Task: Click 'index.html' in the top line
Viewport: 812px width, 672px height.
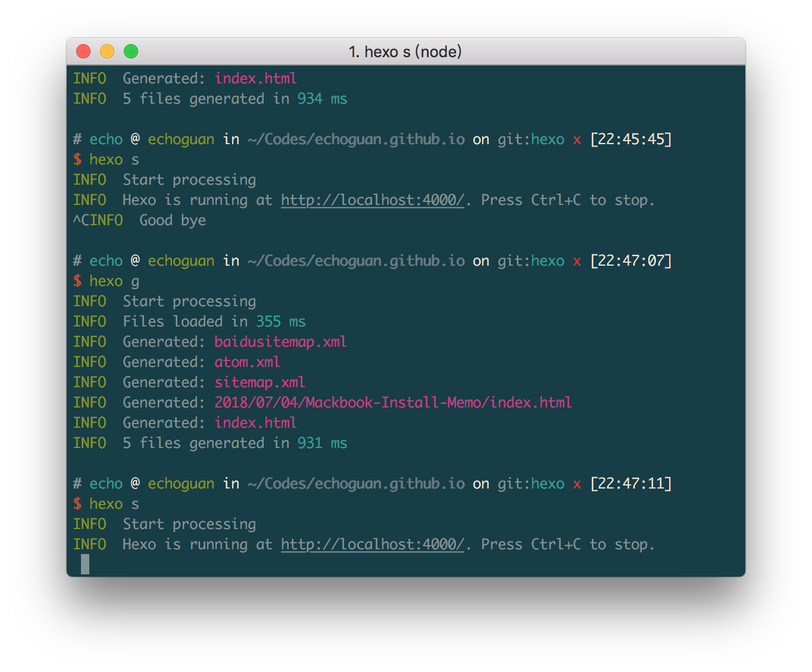Action: click(255, 79)
